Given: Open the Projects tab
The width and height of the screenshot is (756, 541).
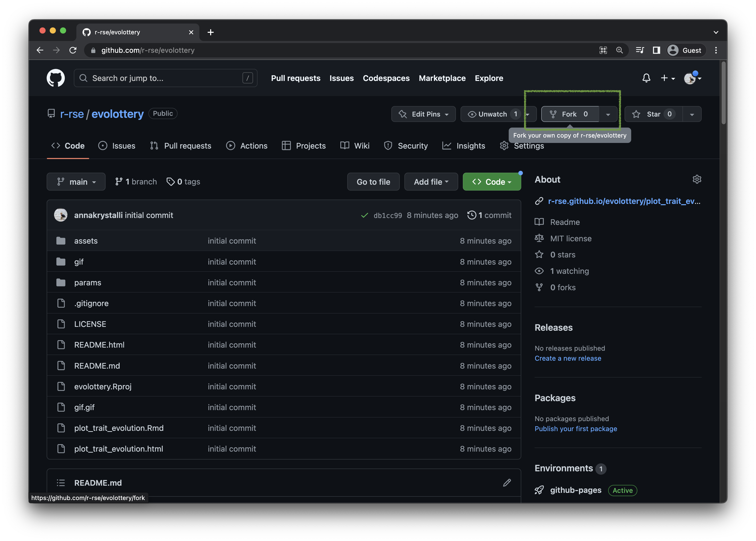Looking at the screenshot, I should (x=303, y=145).
